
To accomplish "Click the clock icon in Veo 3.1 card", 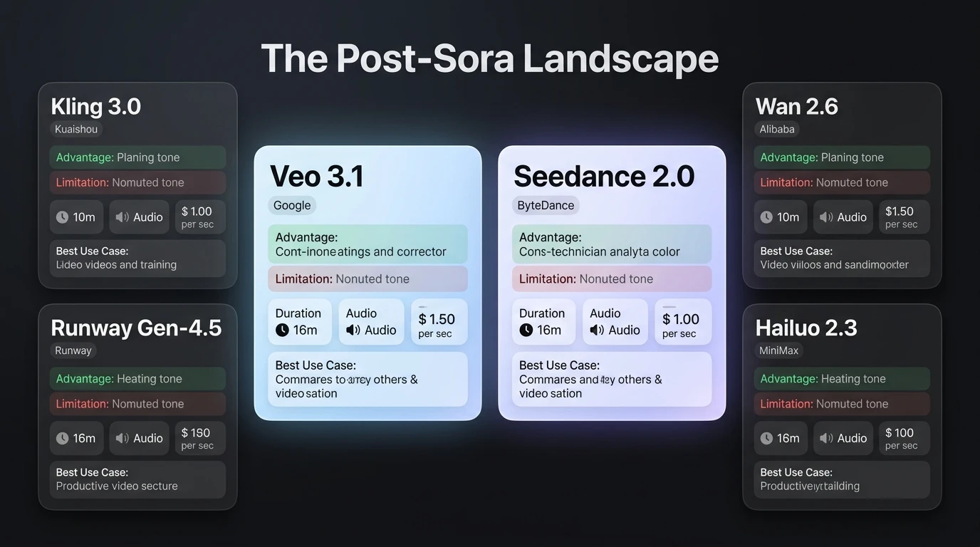I will 283,330.
